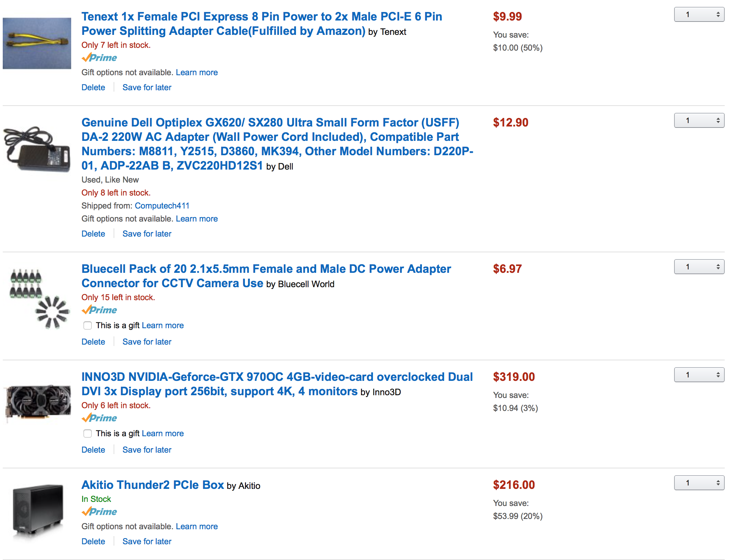Screen dimensions: 748x560
Task: Open quantity dropdown for Dell AC adapter
Action: (699, 121)
